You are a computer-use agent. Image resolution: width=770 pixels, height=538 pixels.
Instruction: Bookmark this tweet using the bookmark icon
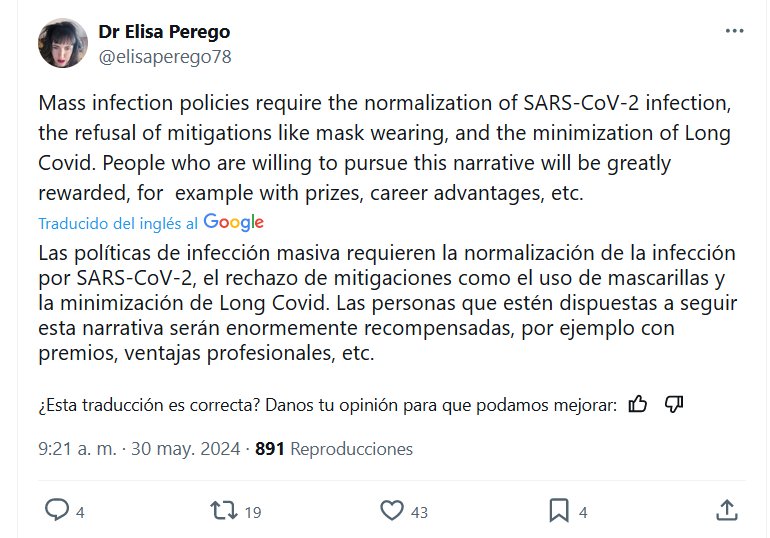pyautogui.click(x=559, y=511)
